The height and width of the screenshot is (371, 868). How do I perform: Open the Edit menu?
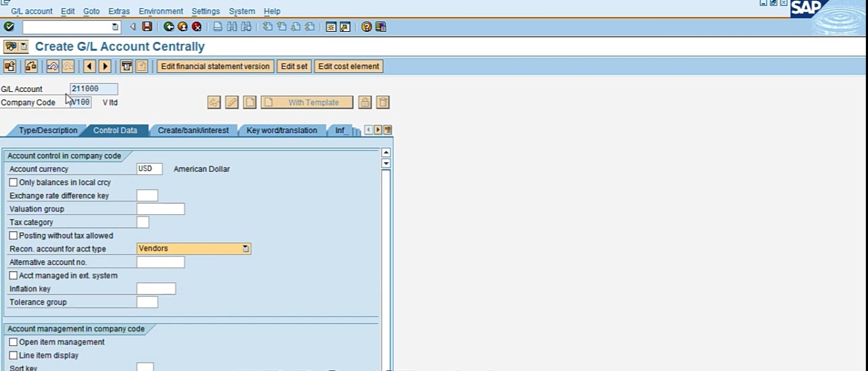(x=68, y=11)
